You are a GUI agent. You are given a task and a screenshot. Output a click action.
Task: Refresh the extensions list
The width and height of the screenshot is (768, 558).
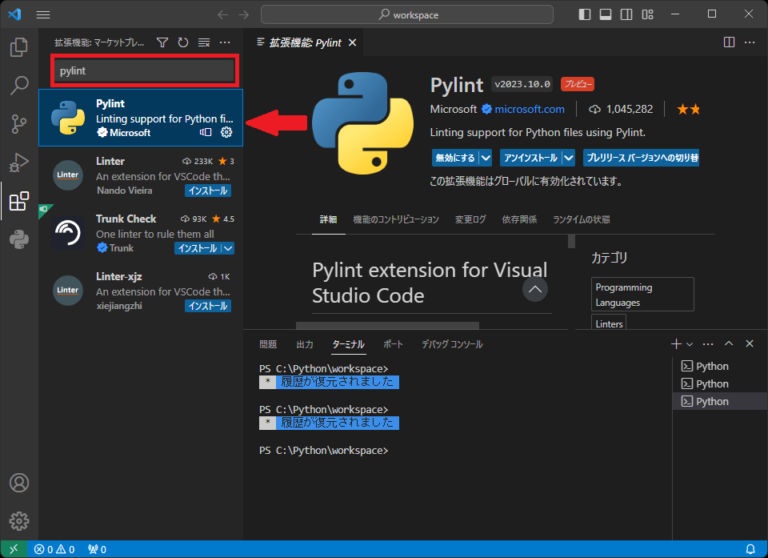click(x=183, y=43)
